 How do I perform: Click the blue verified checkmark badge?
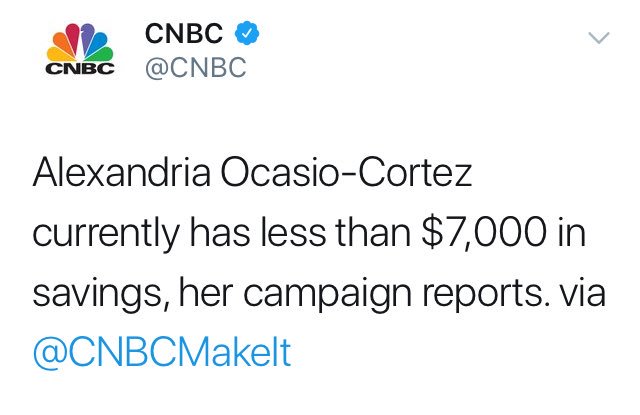(247, 33)
